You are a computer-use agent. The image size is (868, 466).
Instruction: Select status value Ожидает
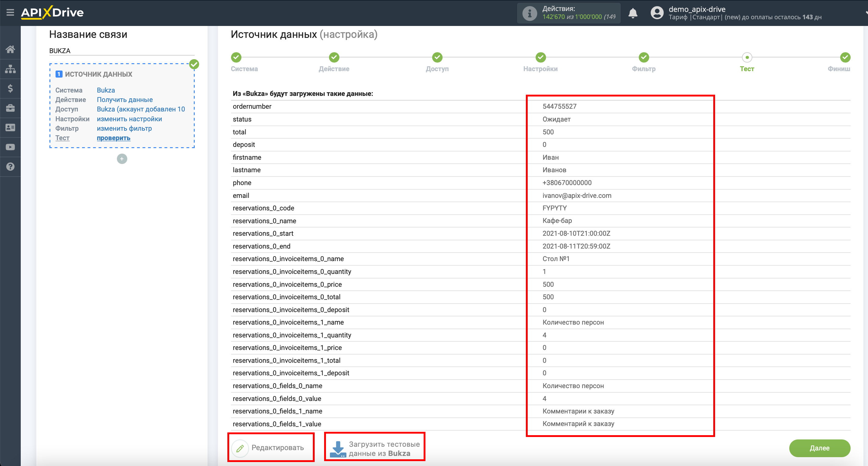pyautogui.click(x=556, y=119)
